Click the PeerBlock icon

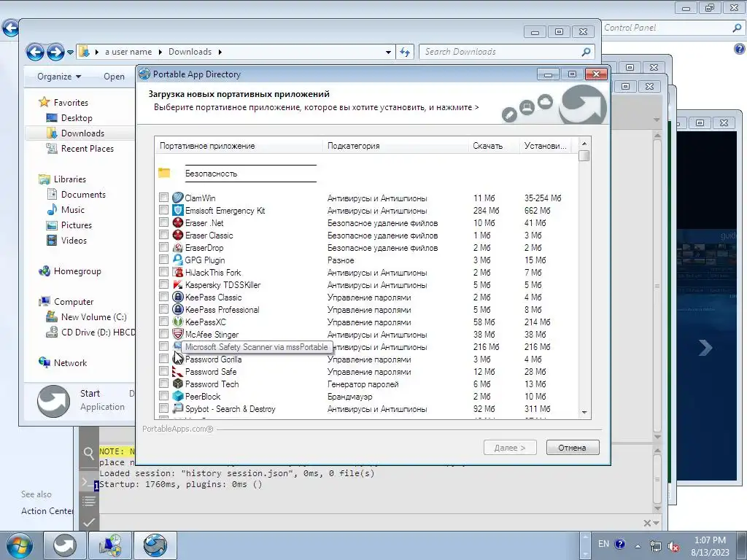tap(178, 396)
